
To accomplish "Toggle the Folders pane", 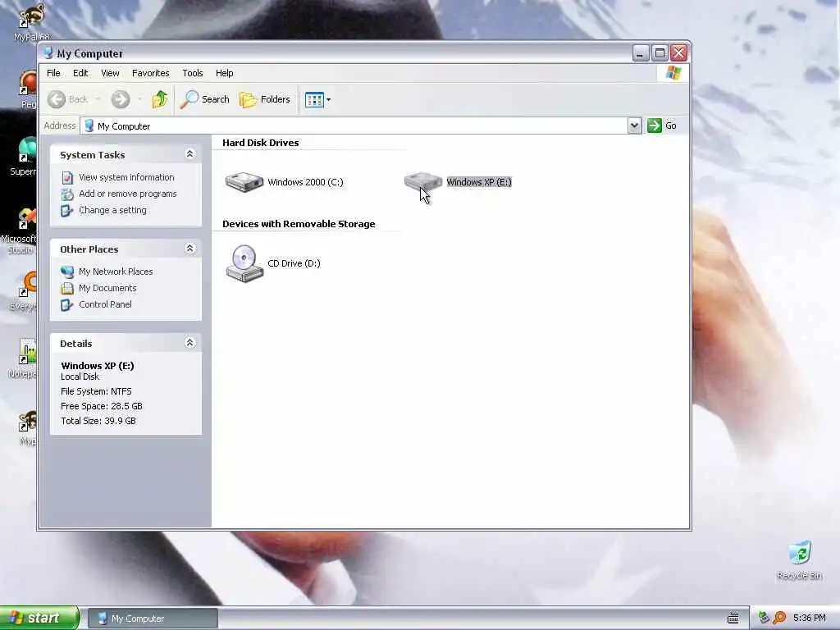I will point(265,99).
